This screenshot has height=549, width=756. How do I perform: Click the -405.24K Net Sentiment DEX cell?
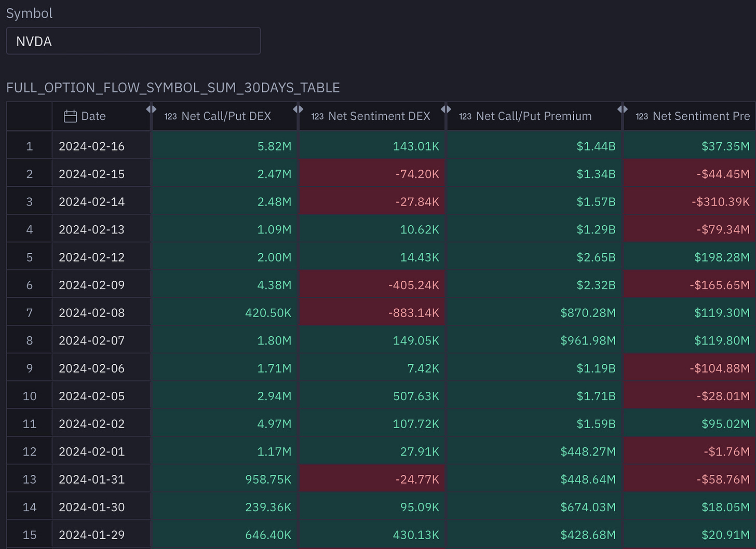pyautogui.click(x=372, y=285)
